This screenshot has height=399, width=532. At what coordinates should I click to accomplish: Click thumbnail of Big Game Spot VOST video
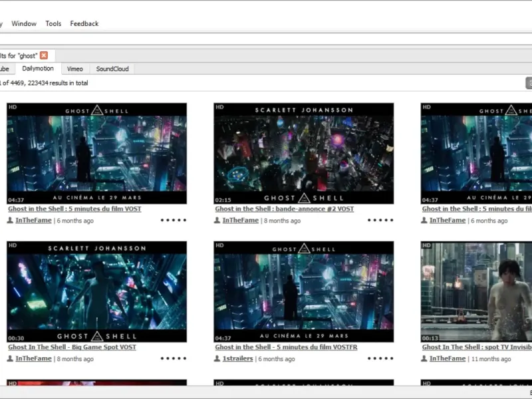pyautogui.click(x=96, y=291)
